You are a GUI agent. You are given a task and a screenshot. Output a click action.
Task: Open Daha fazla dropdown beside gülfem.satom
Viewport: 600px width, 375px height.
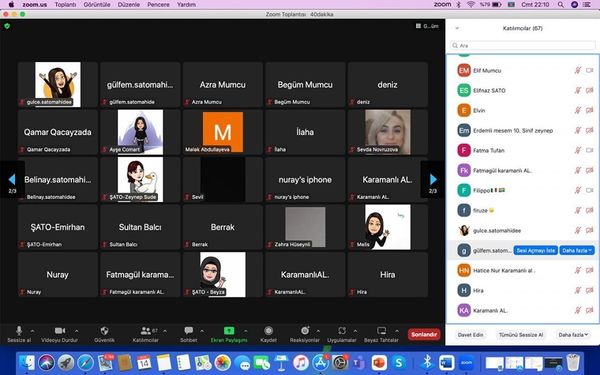[577, 250]
